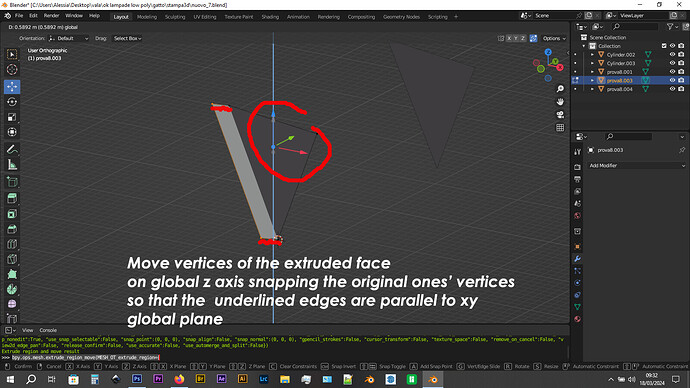Open the Console menu in Python console
The image size is (690, 388).
tap(48, 330)
